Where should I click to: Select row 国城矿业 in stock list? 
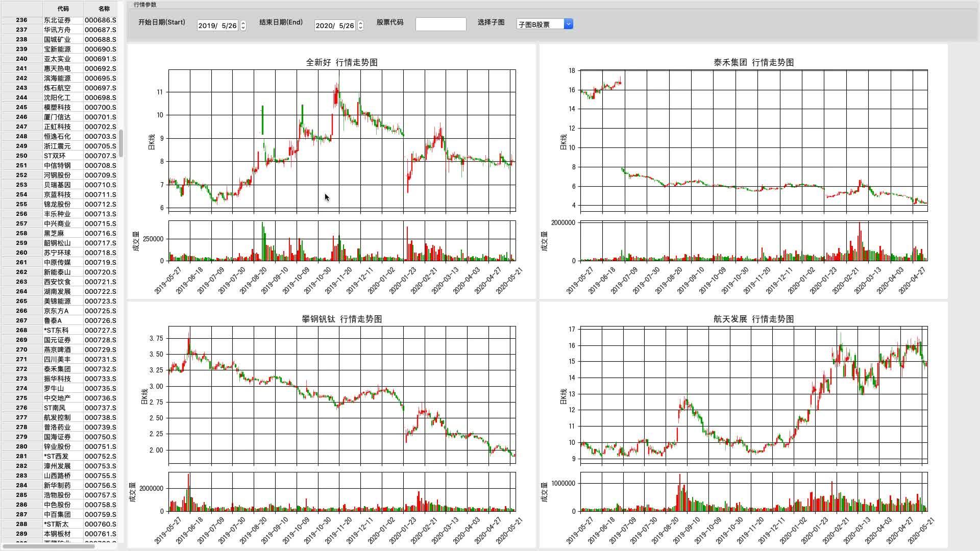(x=59, y=39)
